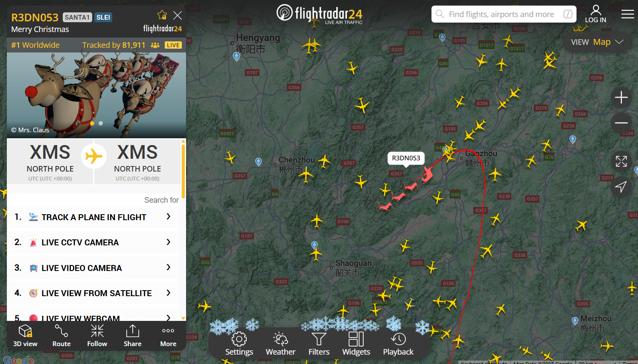This screenshot has width=638, height=364.
Task: Open the Widgets panel
Action: click(x=356, y=344)
